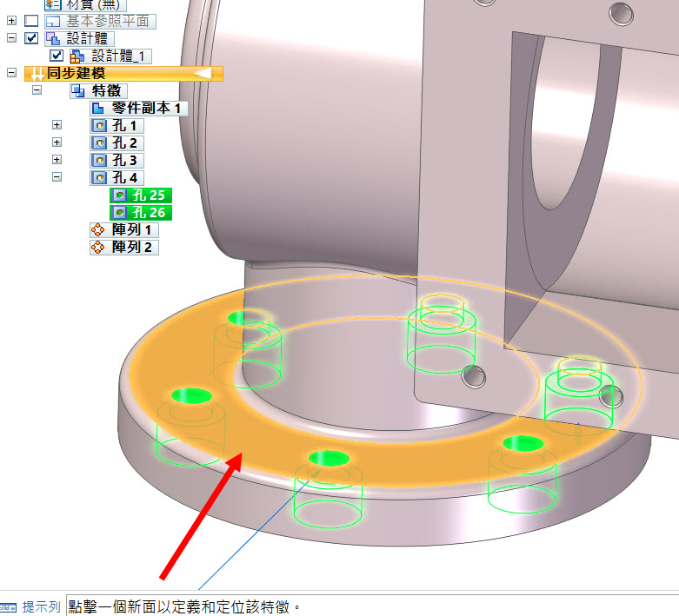679x616 pixels.
Task: Click the prompt text 點擊一個新面以定義和定位該特徵
Action: (184, 607)
